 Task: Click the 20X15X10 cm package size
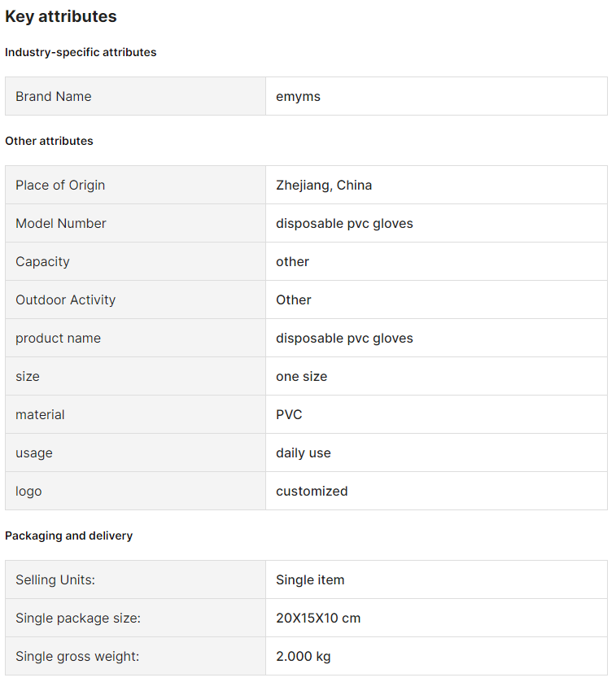[318, 619]
